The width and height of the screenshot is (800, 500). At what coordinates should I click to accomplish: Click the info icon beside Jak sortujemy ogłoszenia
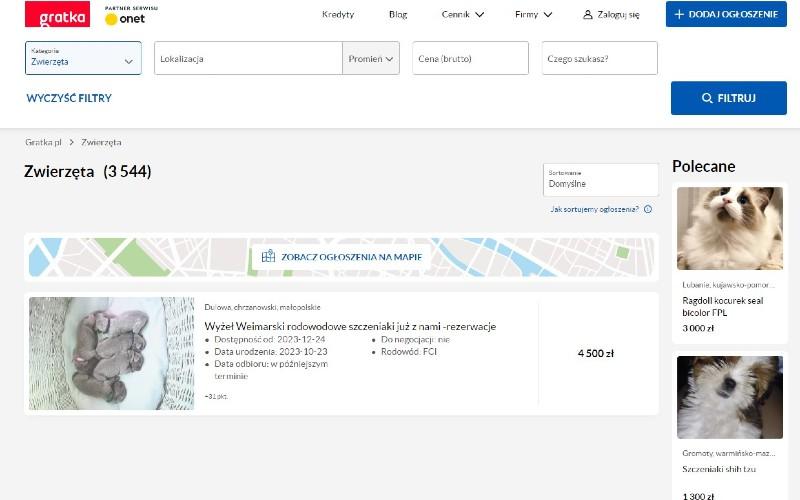click(648, 209)
